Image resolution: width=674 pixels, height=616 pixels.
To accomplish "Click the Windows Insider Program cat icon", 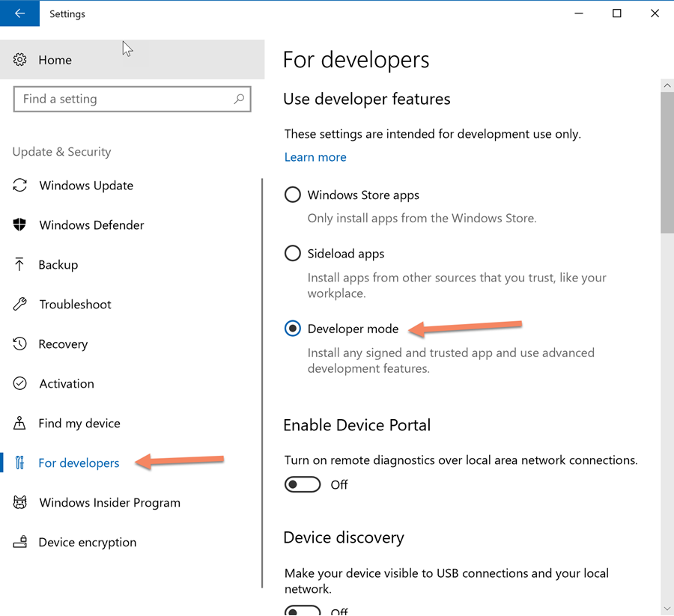I will (x=20, y=503).
